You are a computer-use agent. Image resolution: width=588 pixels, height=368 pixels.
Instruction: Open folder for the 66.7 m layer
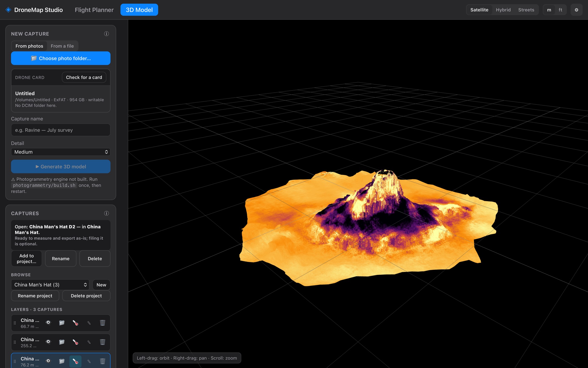[62, 323]
